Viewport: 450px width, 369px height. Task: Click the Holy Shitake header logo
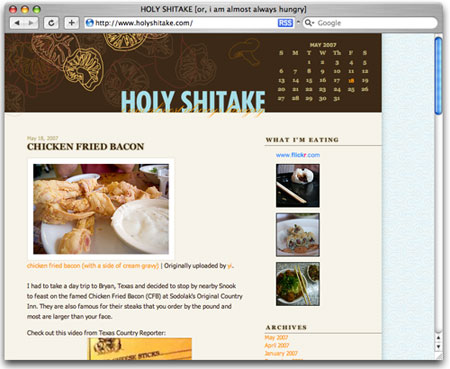pyautogui.click(x=193, y=102)
